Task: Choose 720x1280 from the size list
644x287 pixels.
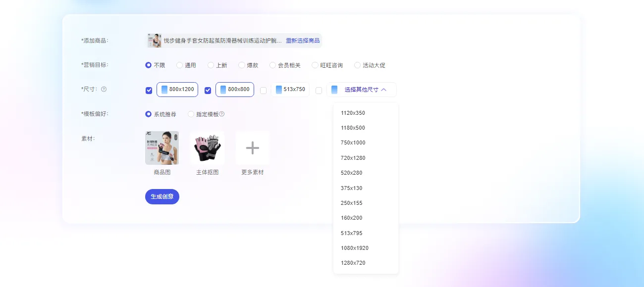Action: click(x=366, y=158)
